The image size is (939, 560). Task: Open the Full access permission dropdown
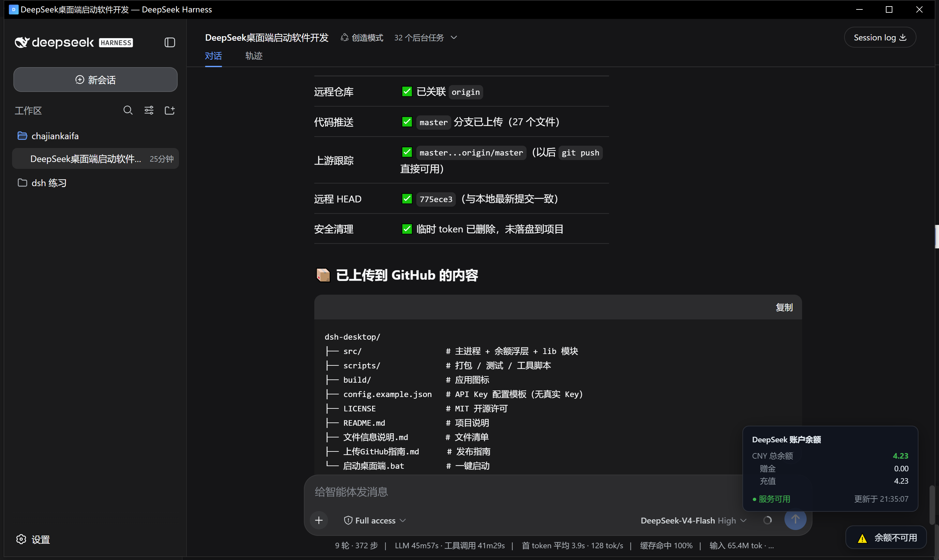click(375, 520)
